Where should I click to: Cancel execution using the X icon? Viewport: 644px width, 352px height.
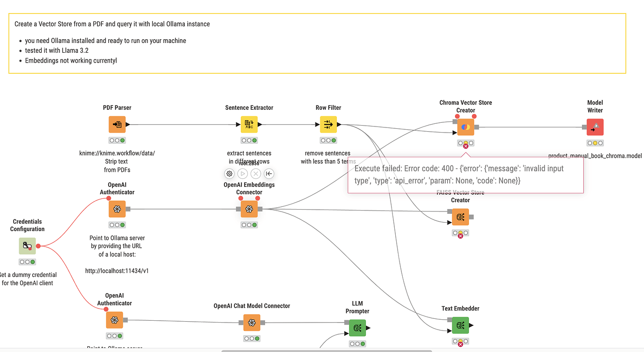point(255,173)
